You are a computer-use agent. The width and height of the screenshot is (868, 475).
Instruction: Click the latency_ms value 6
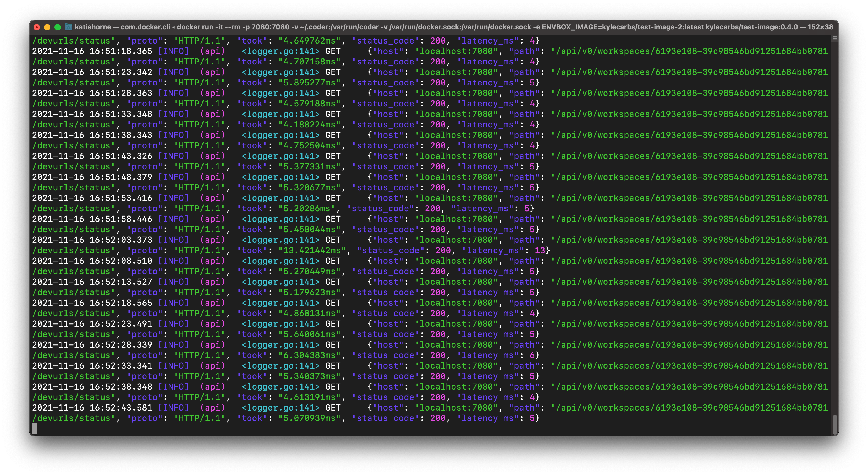point(532,355)
